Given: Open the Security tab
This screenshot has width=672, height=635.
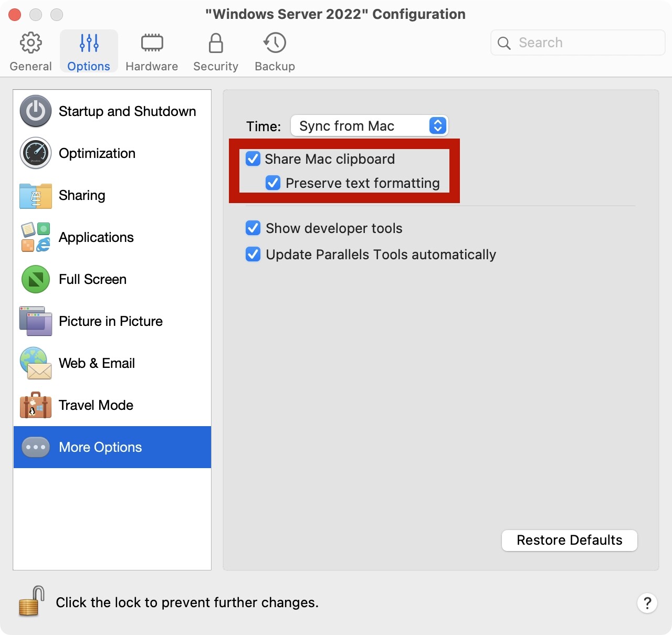Looking at the screenshot, I should 216,51.
